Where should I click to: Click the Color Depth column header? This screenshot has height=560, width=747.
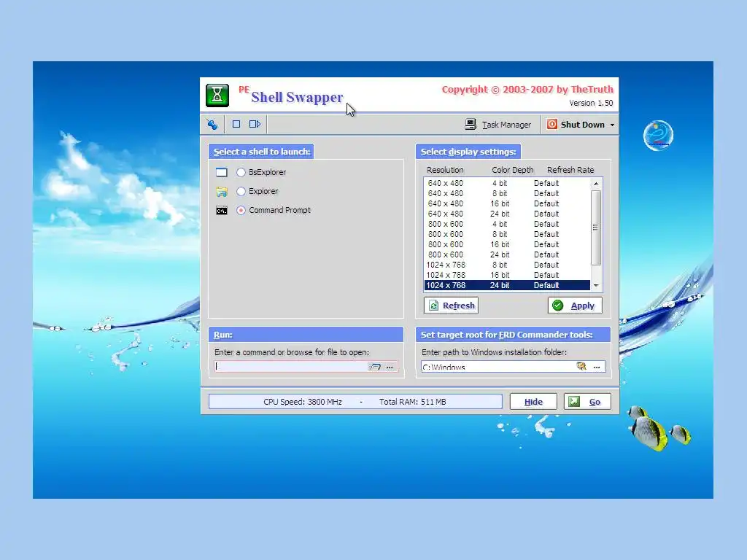tap(513, 170)
